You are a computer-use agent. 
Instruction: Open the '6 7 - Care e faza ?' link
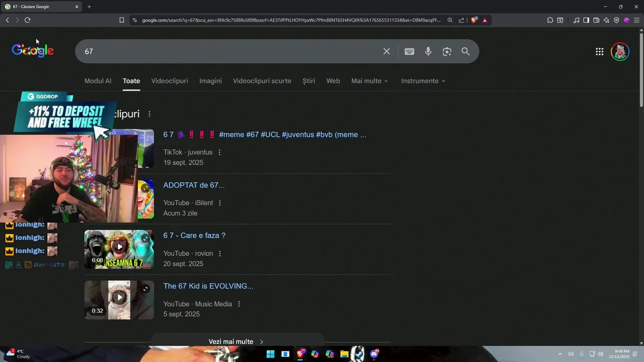click(x=194, y=235)
